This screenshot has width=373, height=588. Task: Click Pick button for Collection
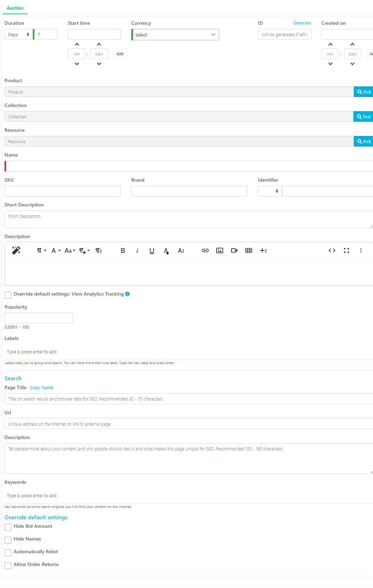pos(364,117)
